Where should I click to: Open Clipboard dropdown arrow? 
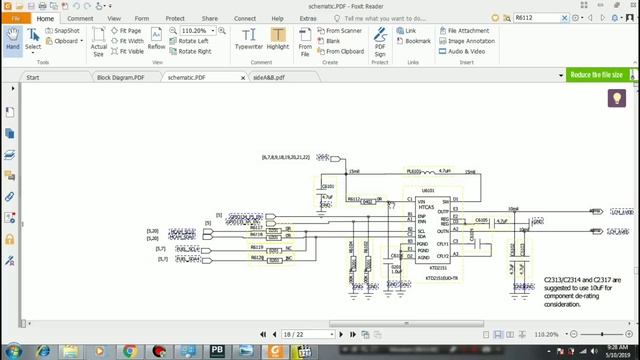(x=82, y=41)
